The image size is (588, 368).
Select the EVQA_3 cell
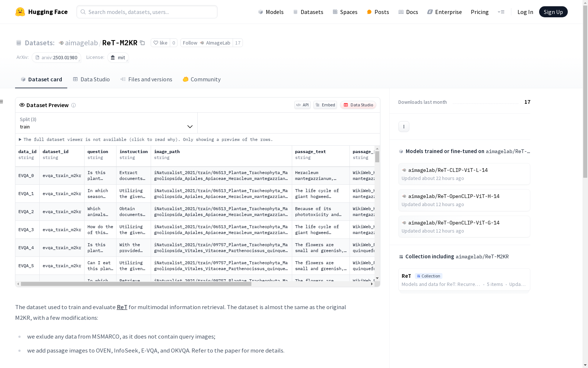point(28,230)
